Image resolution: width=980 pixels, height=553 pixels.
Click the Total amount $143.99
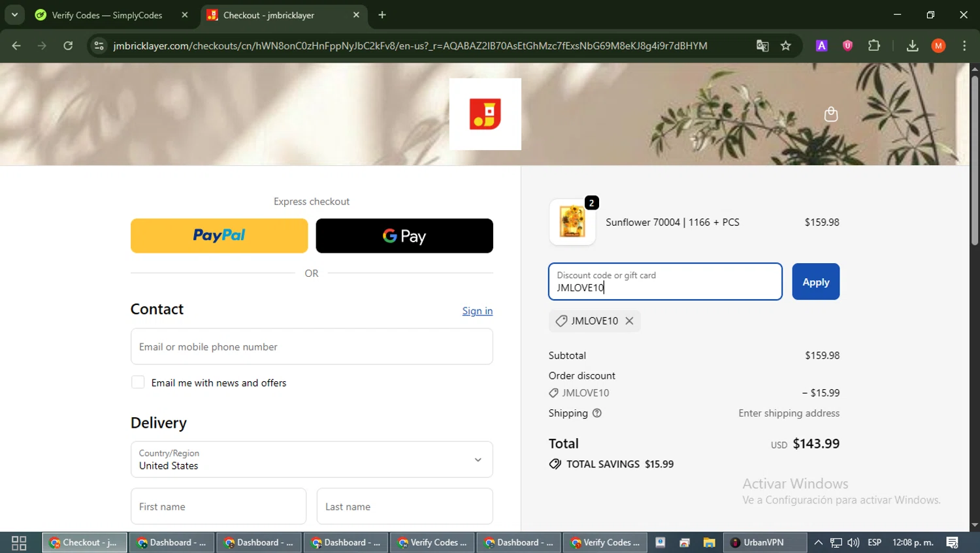pyautogui.click(x=816, y=443)
